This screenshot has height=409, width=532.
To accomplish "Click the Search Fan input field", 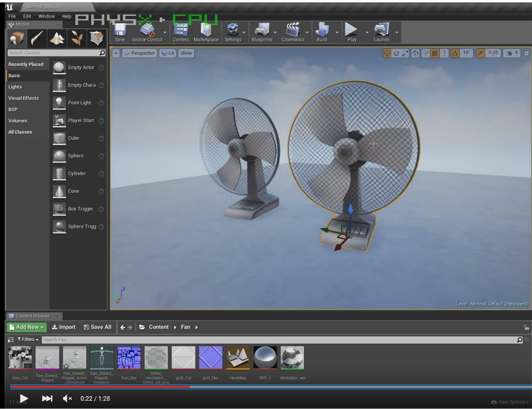I will pos(279,340).
